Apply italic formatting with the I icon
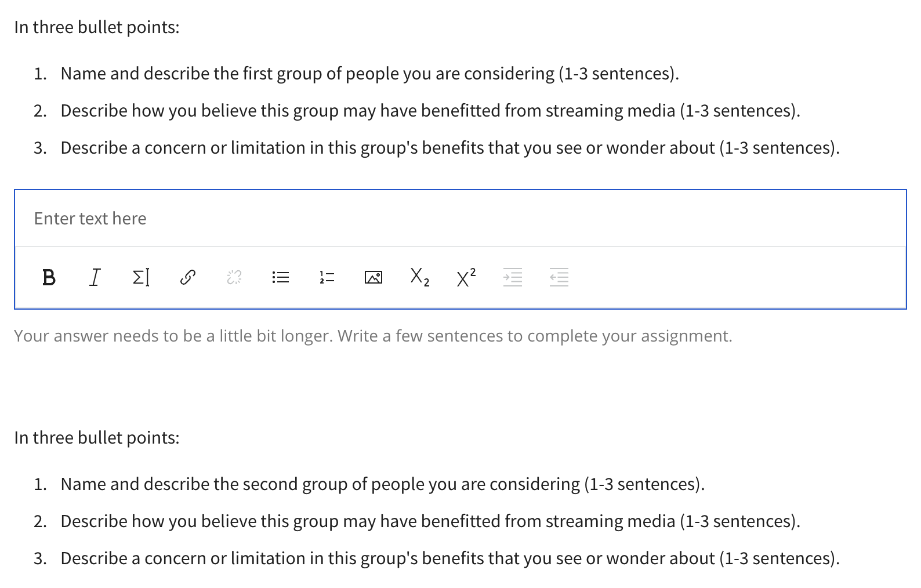The height and width of the screenshot is (588, 921). pos(95,278)
